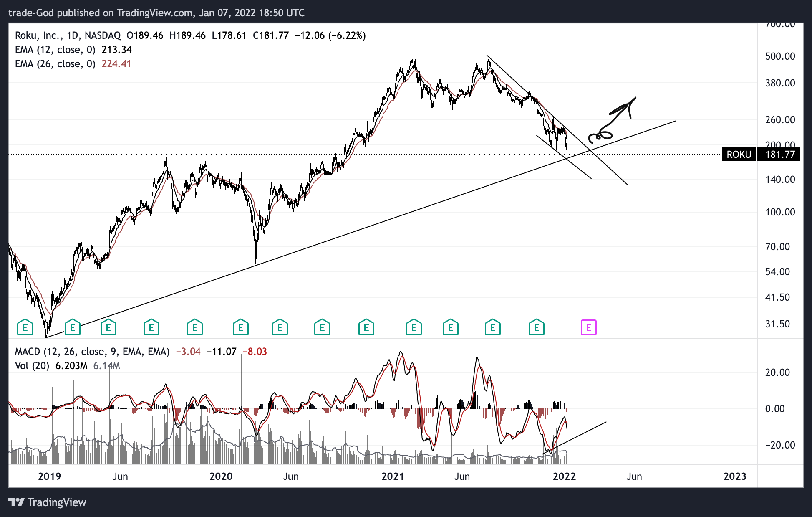Click the 260.00 price axis label
Viewport: 812px width, 517px height.
780,119
